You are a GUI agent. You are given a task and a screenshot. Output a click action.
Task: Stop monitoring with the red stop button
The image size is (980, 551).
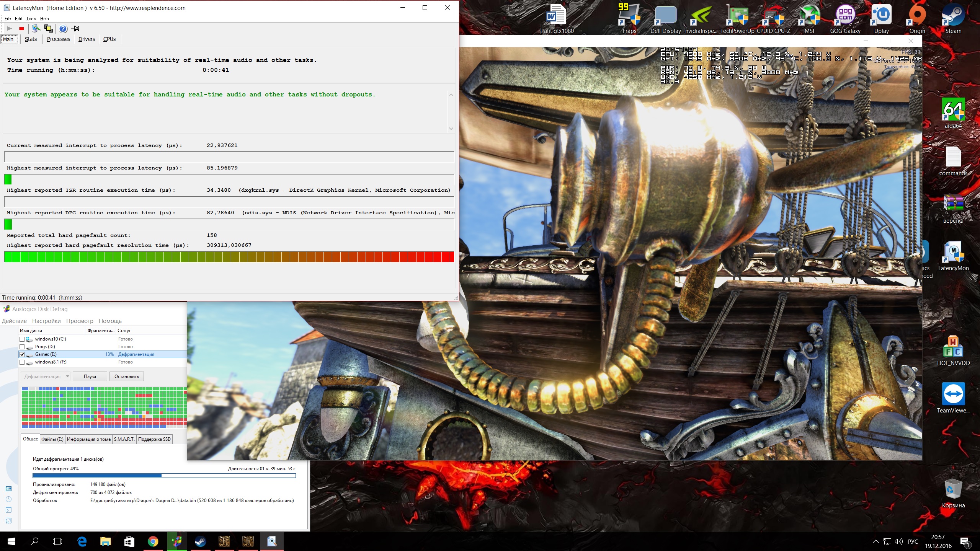pos(21,29)
